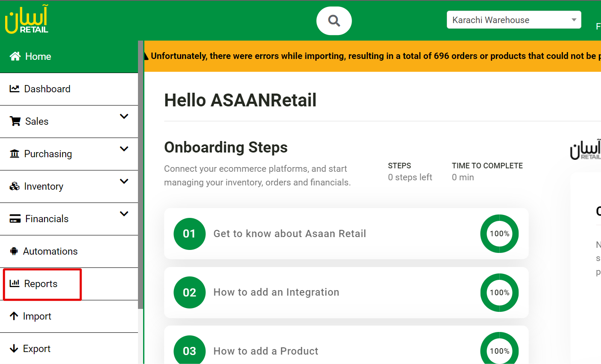Click the Hello ASAANRetail heading
Viewport: 601px width, 364px height.
[240, 100]
